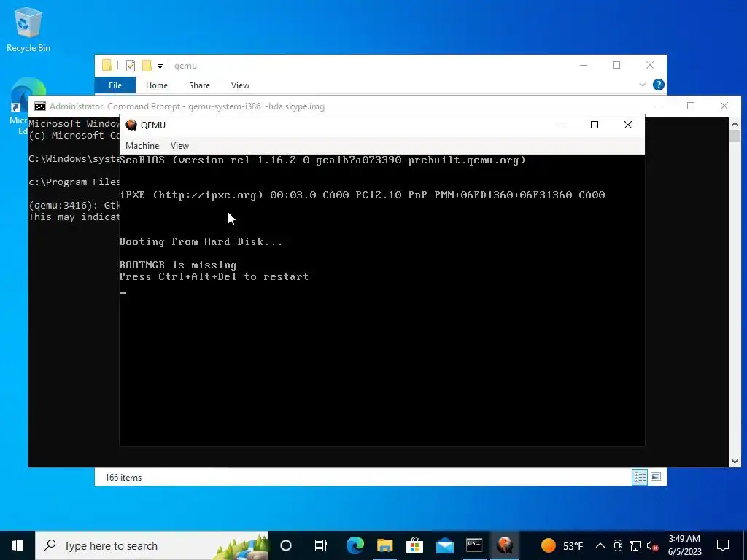747x560 pixels.
Task: Open the Action Center notifications icon
Action: (x=723, y=545)
